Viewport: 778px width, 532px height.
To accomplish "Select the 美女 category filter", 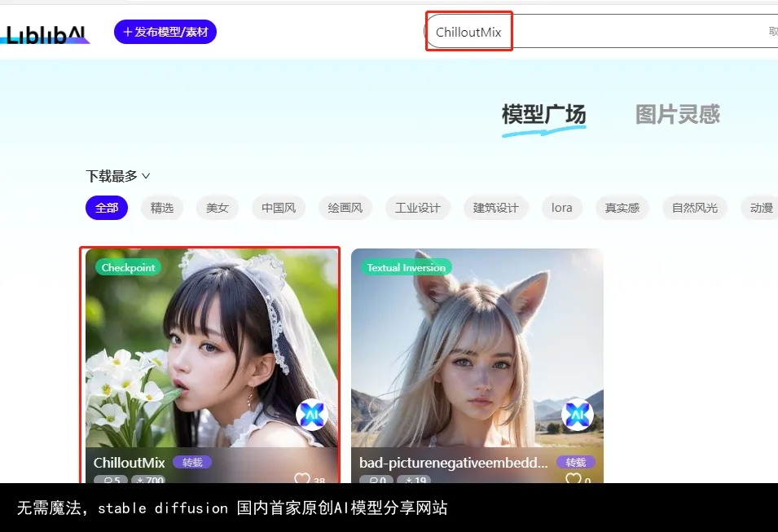I will (x=218, y=208).
